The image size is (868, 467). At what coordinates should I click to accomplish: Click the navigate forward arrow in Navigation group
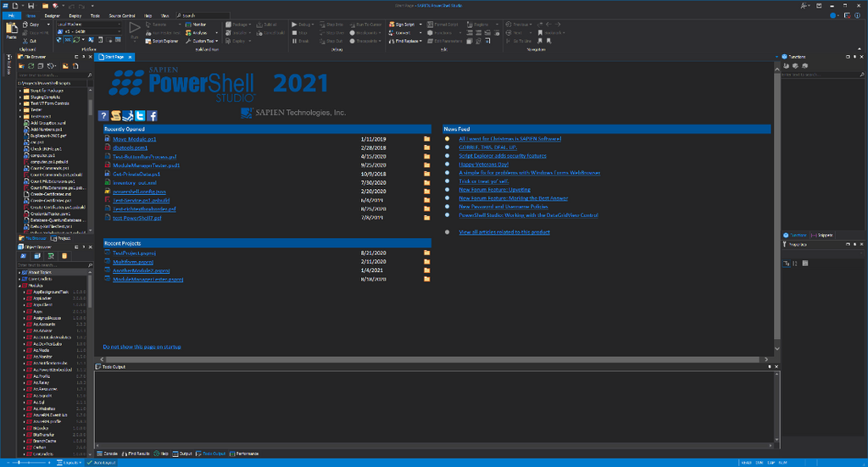(558, 25)
